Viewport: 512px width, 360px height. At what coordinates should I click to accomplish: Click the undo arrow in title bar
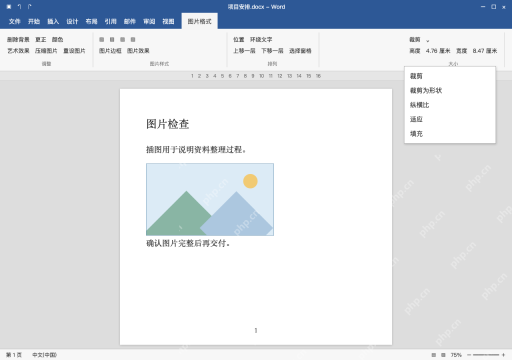tap(19, 7)
